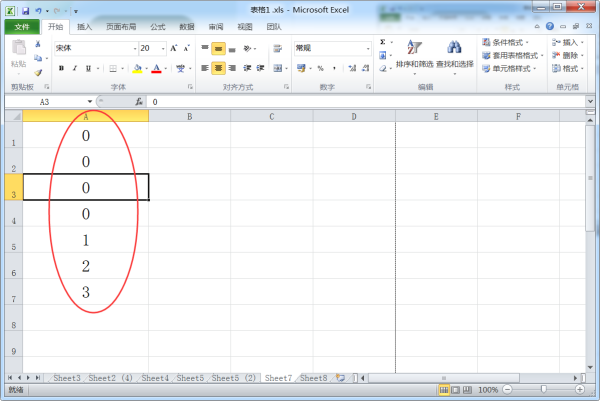The width and height of the screenshot is (600, 401).
Task: Toggle Italic formatting
Action: pyautogui.click(x=75, y=68)
